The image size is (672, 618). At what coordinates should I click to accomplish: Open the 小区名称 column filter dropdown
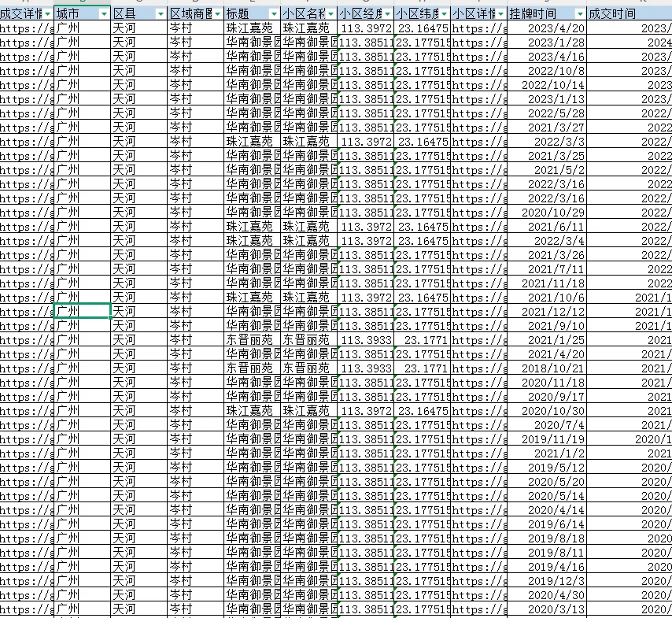[x=330, y=14]
